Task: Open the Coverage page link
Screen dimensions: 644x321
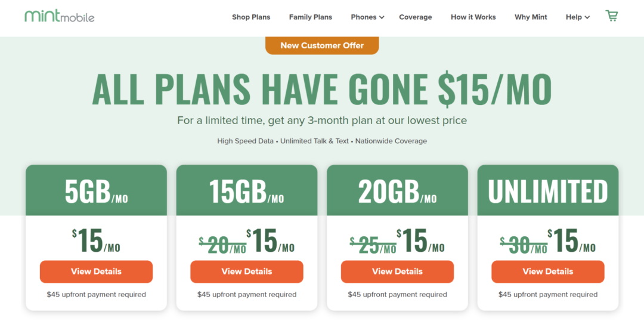Action: [416, 17]
